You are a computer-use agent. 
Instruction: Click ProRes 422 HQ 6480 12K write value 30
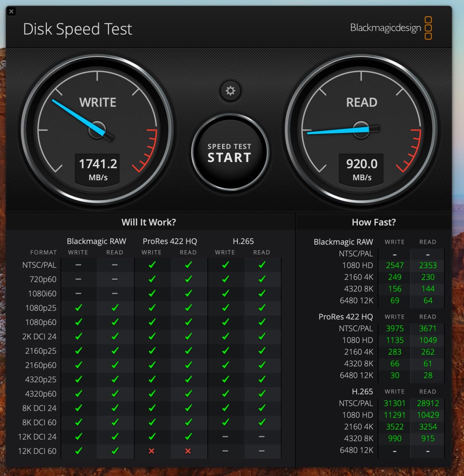[x=395, y=376]
